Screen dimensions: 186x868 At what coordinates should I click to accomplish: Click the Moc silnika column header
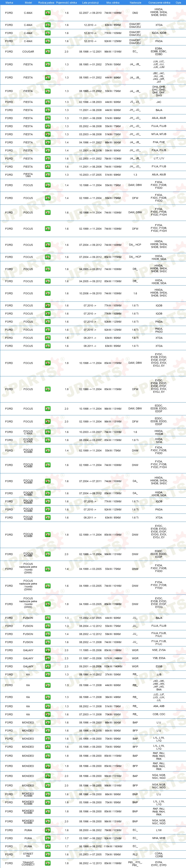tap(113, 3)
